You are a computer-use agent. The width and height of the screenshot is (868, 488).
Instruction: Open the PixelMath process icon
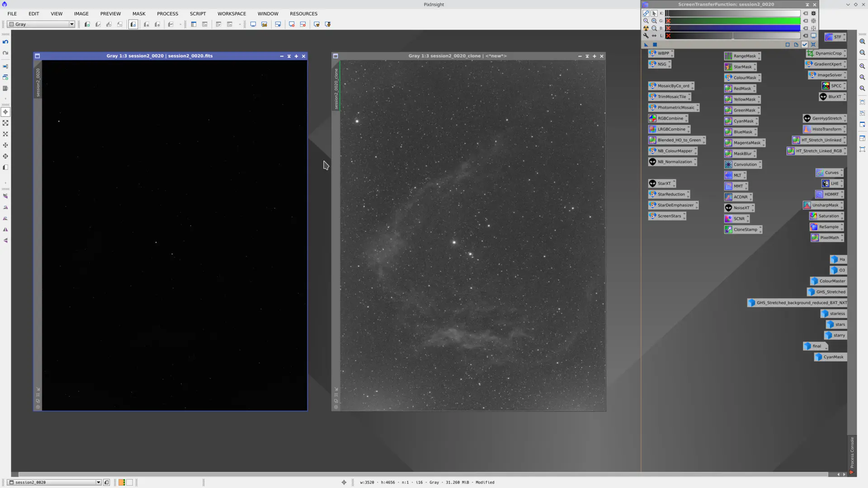point(827,237)
